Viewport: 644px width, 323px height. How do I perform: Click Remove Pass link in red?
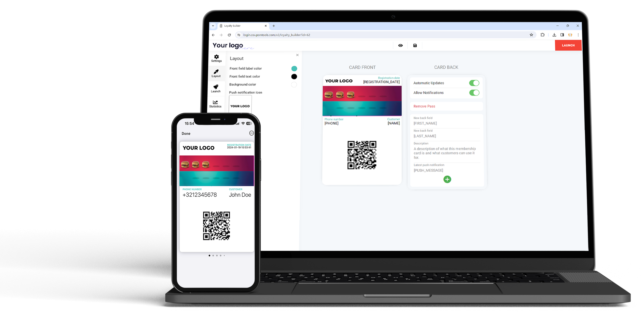pyautogui.click(x=425, y=106)
